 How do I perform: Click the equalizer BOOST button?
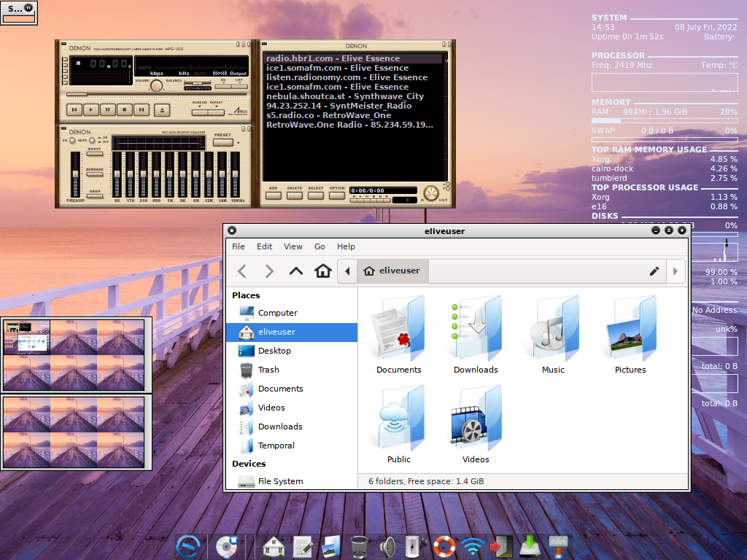click(x=95, y=154)
